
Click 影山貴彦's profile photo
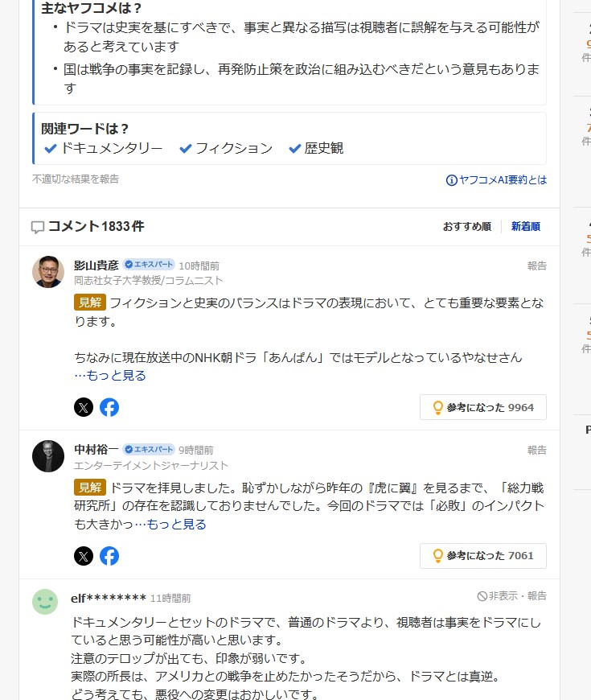(48, 271)
